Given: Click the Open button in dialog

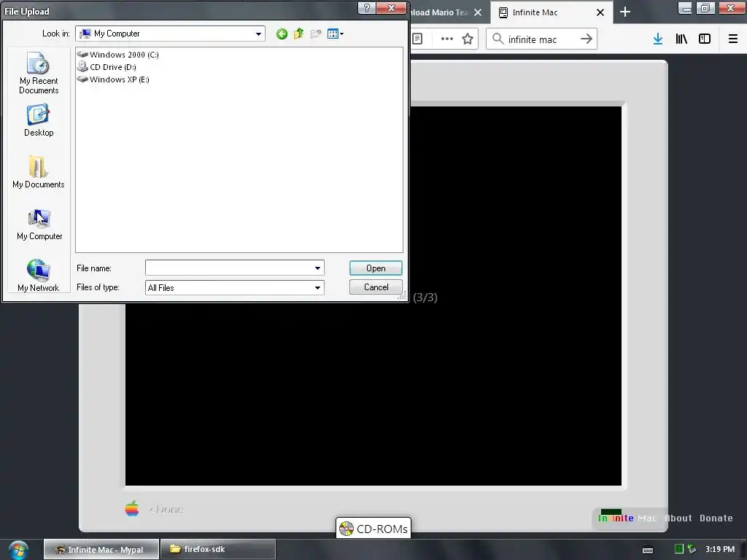Looking at the screenshot, I should point(376,268).
